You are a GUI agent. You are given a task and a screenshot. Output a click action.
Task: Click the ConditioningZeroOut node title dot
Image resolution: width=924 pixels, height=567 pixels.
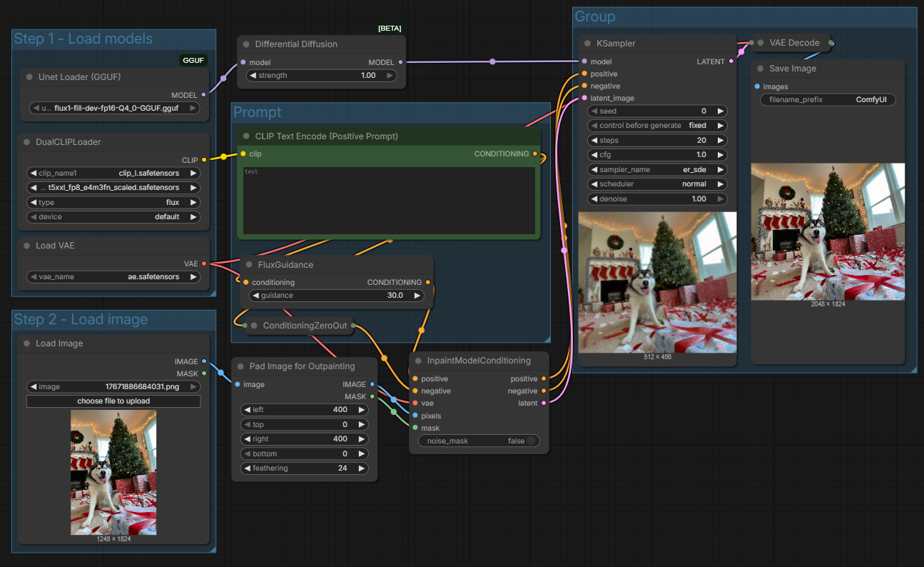(x=254, y=326)
